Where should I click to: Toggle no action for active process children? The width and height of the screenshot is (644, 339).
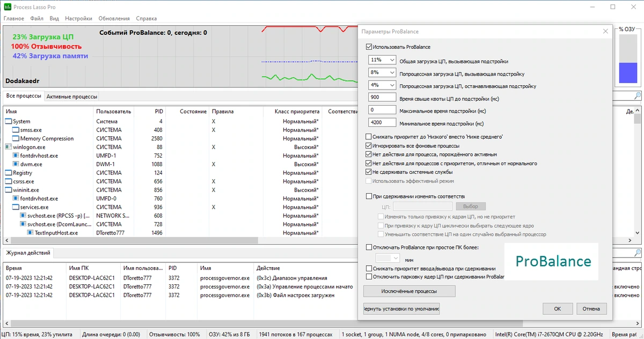369,154
